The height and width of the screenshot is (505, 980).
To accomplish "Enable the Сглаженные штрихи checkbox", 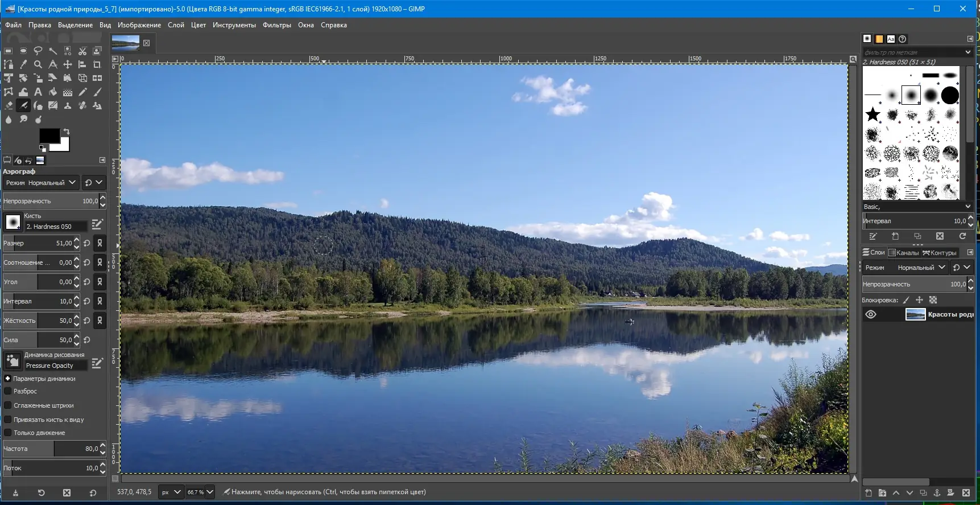I will 8,405.
